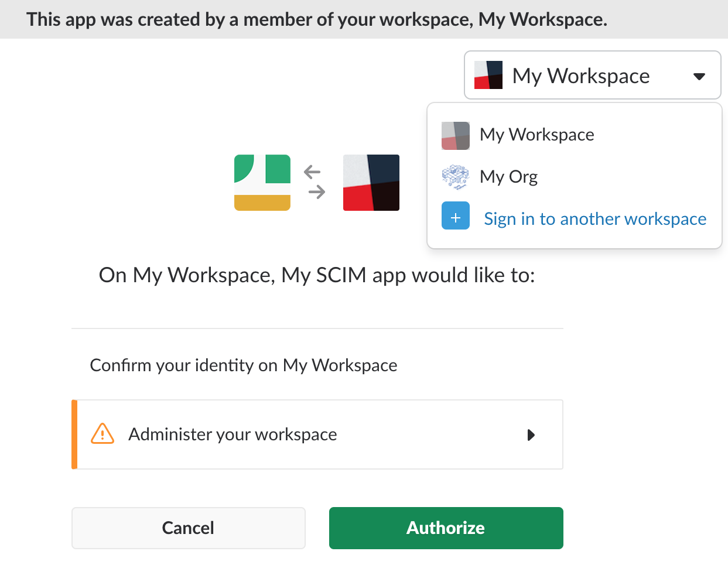Click the left arrow between the app icons
This screenshot has height=582, width=728.
313,172
